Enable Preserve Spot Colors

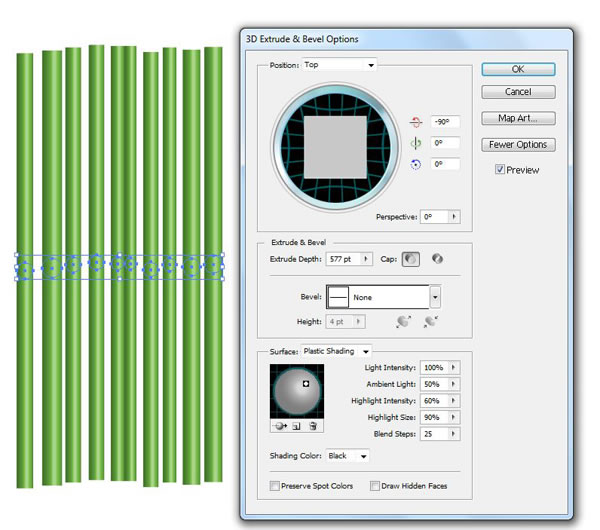275,486
